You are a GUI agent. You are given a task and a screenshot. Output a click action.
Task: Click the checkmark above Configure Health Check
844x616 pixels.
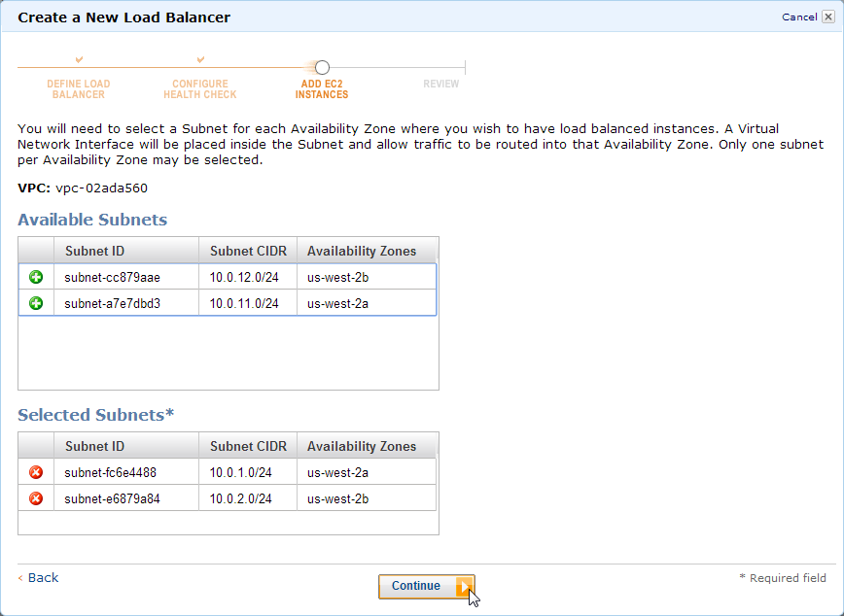(199, 59)
